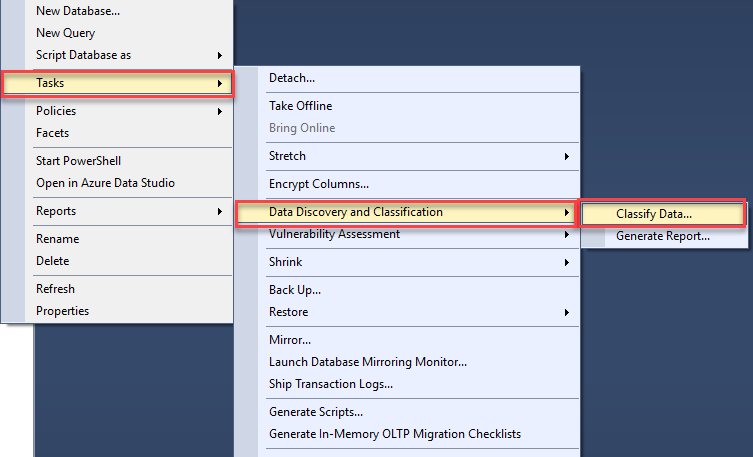The height and width of the screenshot is (457, 753).
Task: Launch Start PowerShell option
Action: click(79, 161)
